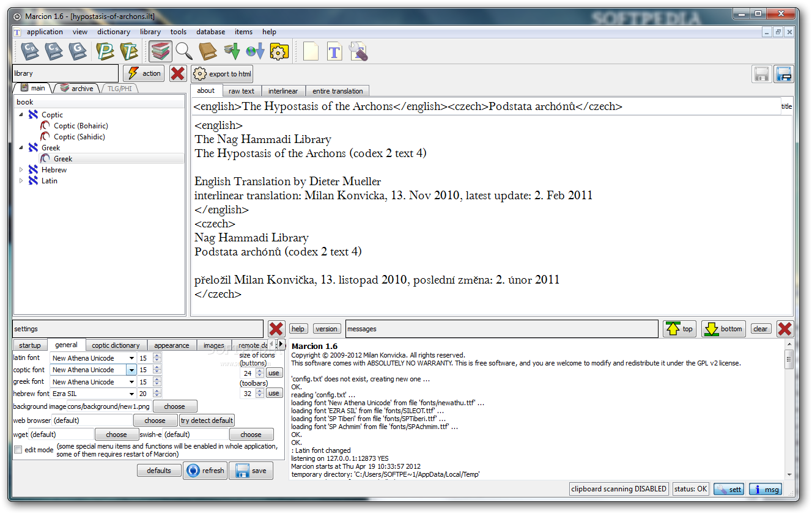The height and width of the screenshot is (514, 812).
Task: Choose a background image file
Action: [174, 406]
